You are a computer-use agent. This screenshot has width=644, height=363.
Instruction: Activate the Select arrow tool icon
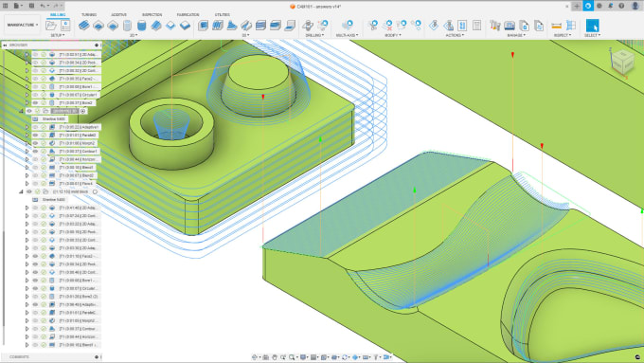tap(592, 26)
